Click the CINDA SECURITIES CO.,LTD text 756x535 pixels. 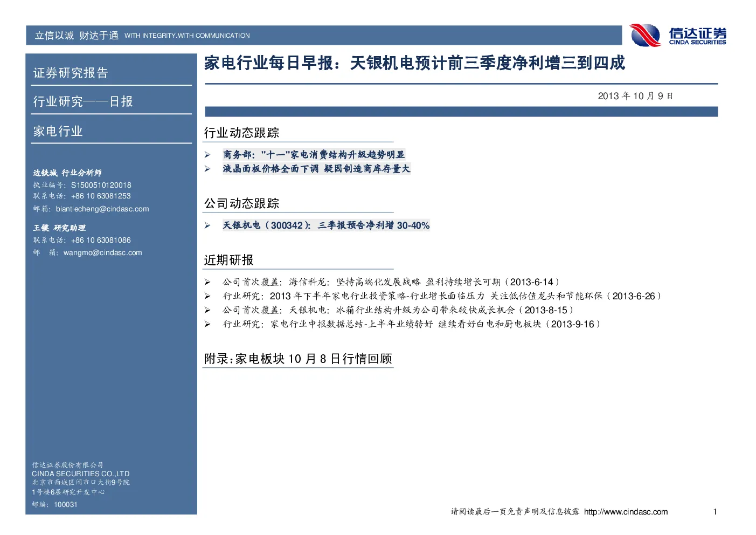(x=81, y=474)
